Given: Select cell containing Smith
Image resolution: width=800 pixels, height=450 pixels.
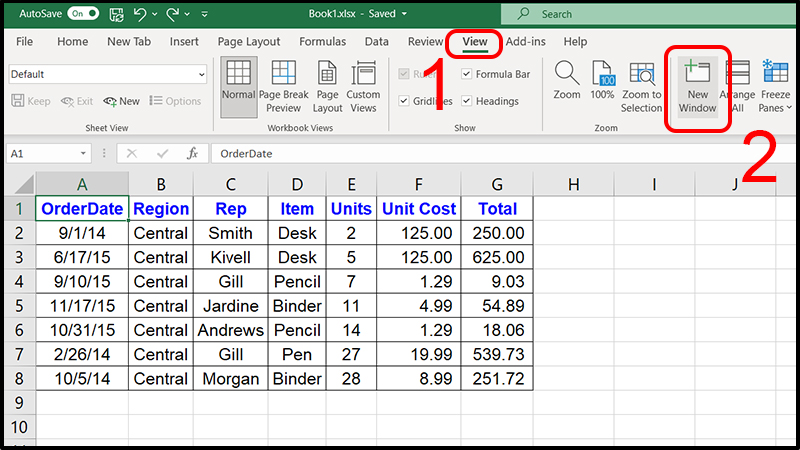Looking at the screenshot, I should pos(231,233).
